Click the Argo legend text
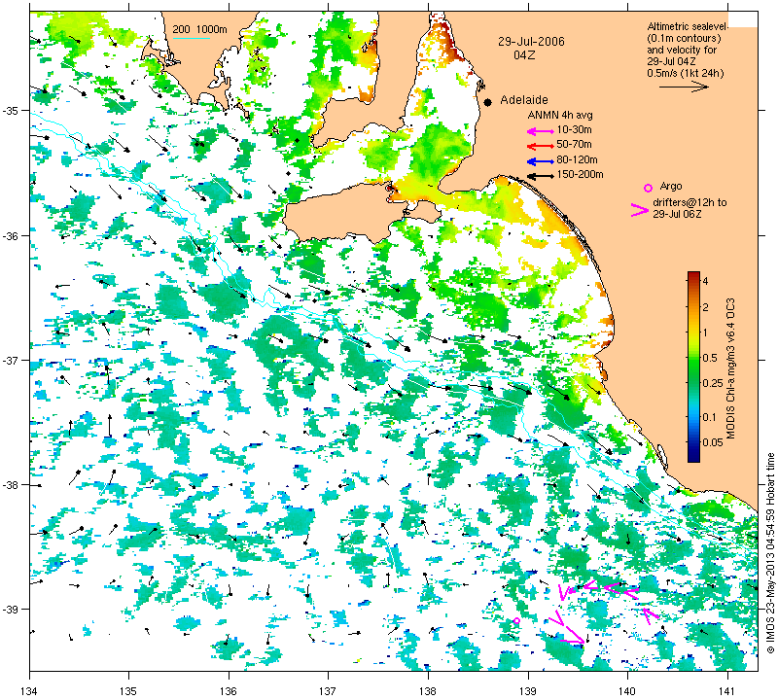 pyautogui.click(x=671, y=187)
